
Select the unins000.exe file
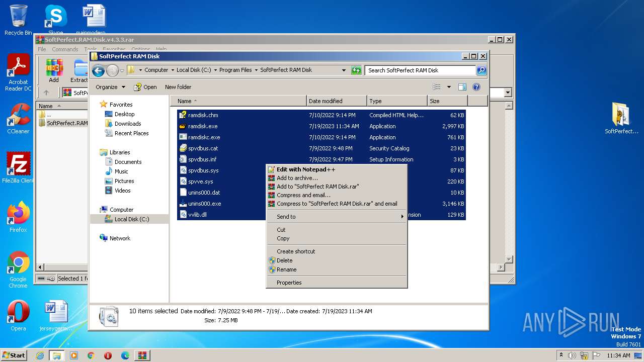coord(204,204)
